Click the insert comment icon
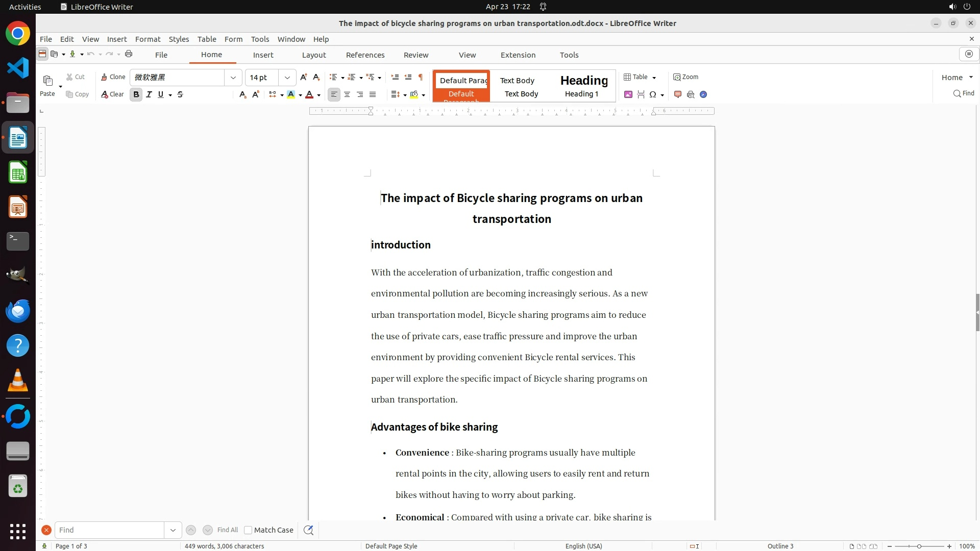 point(678,94)
